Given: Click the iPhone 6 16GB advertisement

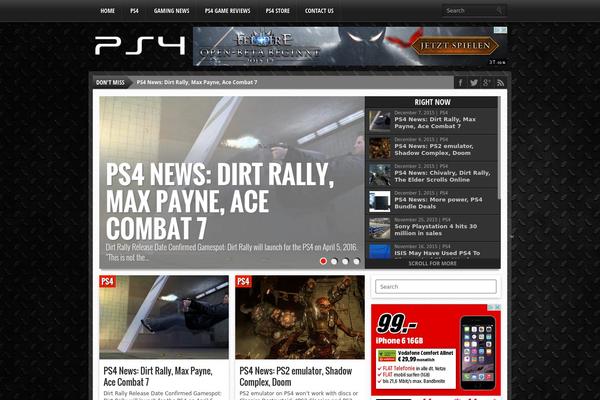Looking at the screenshot, I should 436,350.
